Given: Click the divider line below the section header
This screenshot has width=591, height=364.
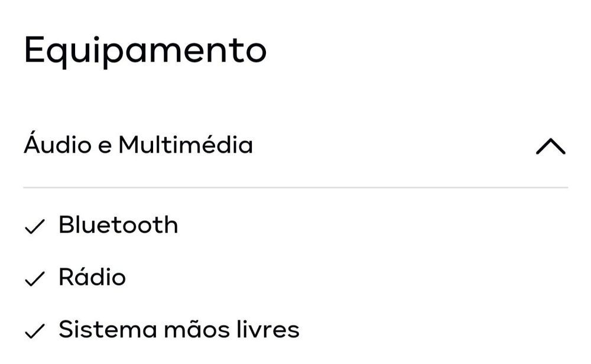Looking at the screenshot, I should 295,187.
